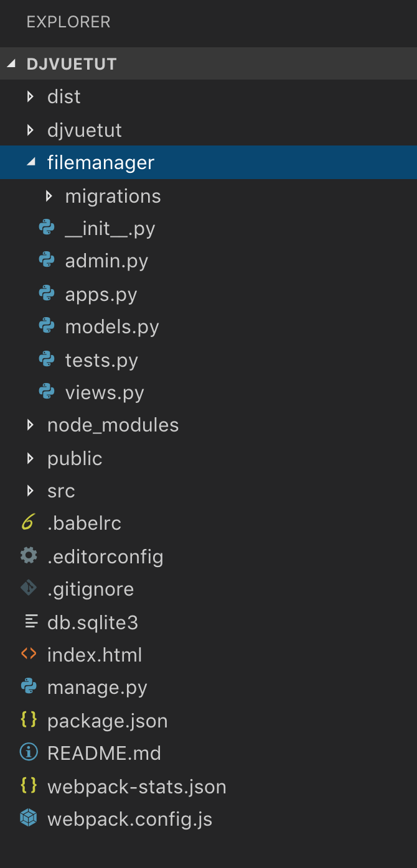Collapse the filemanager folder arrow
This screenshot has height=868, width=417.
tap(30, 162)
